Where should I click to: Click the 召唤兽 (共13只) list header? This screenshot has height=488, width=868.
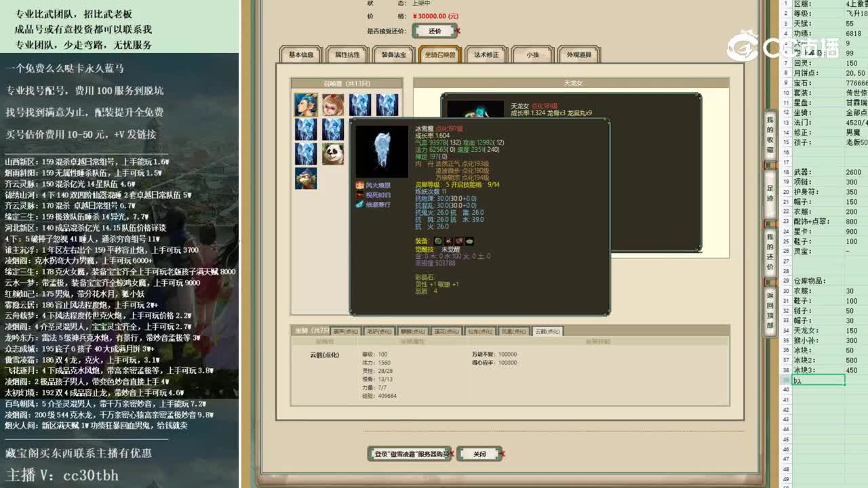(x=347, y=83)
